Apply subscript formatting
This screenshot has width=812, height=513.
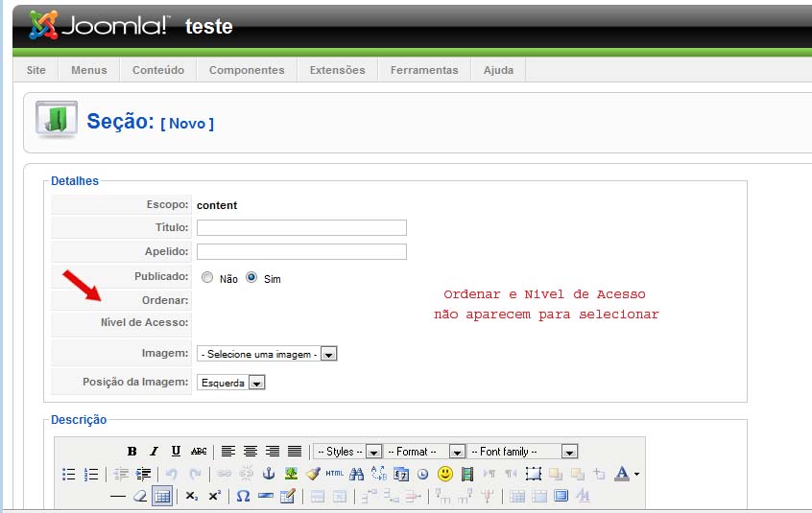point(192,497)
